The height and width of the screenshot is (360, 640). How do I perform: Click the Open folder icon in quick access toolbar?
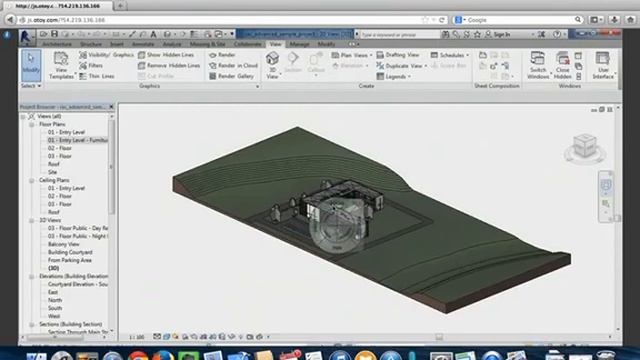pos(43,34)
